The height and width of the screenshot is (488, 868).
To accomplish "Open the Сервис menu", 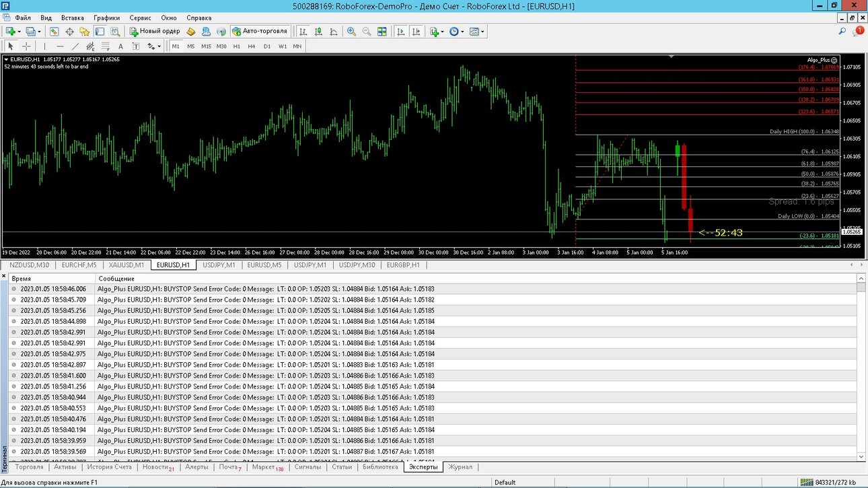I will point(140,18).
